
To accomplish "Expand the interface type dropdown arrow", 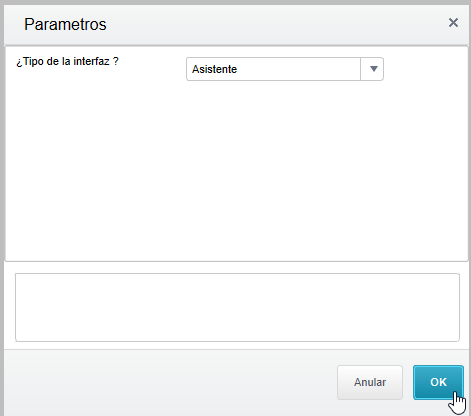I will pyautogui.click(x=372, y=69).
